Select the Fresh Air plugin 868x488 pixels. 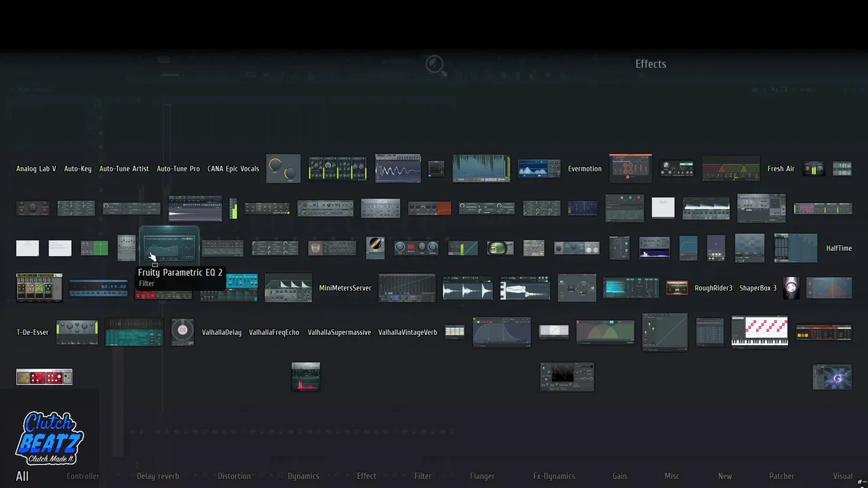[781, 169]
